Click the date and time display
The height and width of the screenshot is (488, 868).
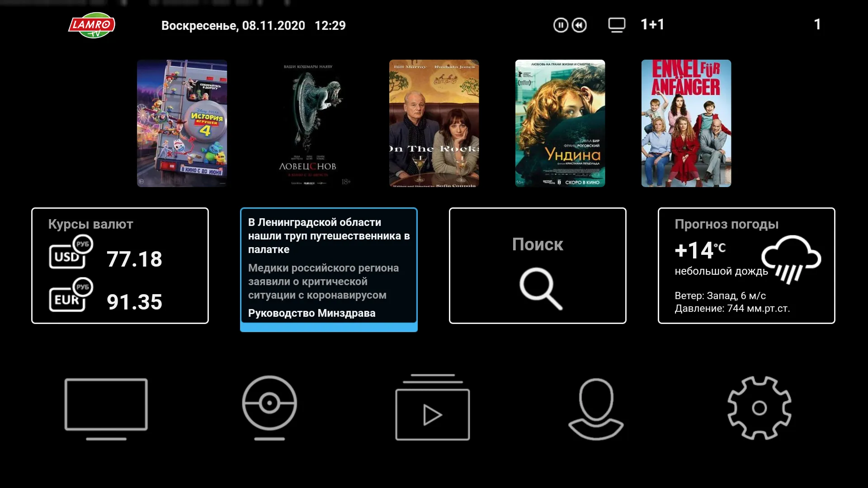click(x=254, y=26)
